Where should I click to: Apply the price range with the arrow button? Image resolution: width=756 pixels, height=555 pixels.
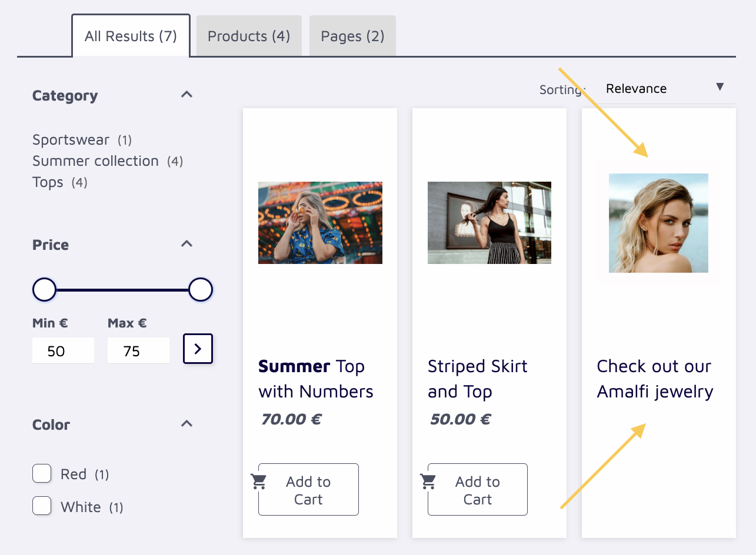tap(198, 349)
